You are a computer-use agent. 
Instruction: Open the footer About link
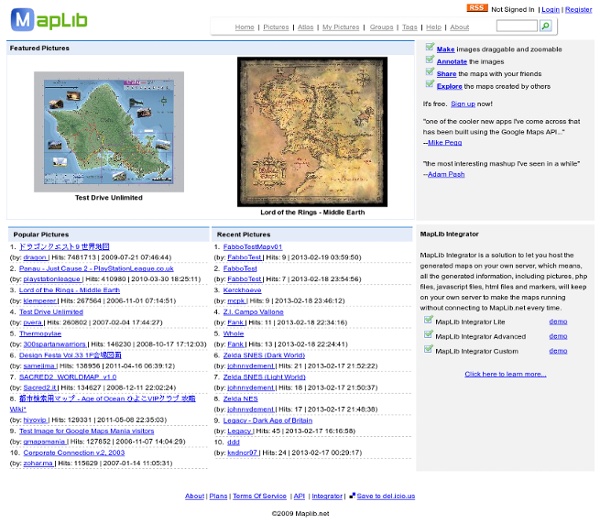[x=194, y=496]
